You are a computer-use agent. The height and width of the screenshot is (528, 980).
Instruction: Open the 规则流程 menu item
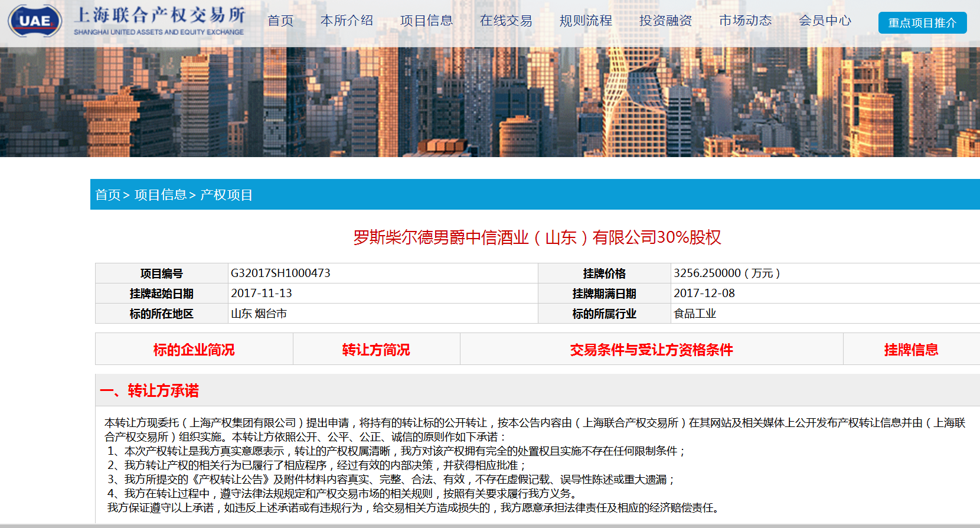[586, 21]
